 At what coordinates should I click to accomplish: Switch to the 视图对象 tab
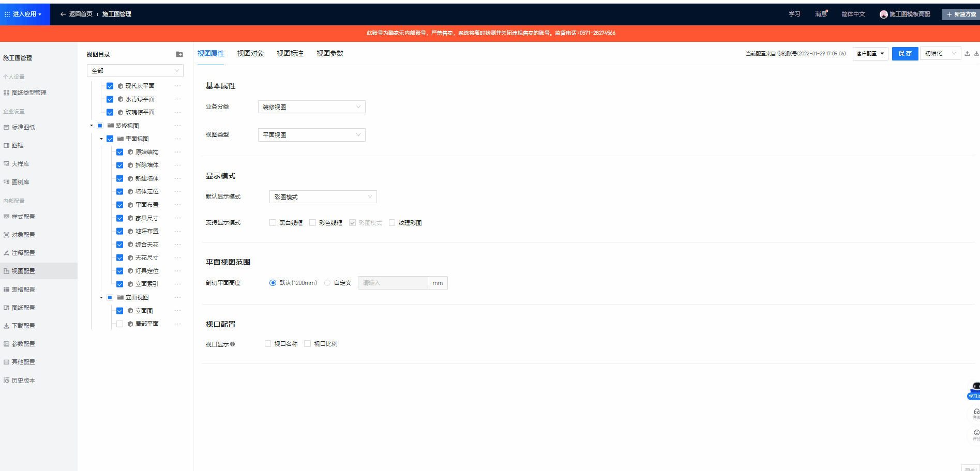(250, 53)
